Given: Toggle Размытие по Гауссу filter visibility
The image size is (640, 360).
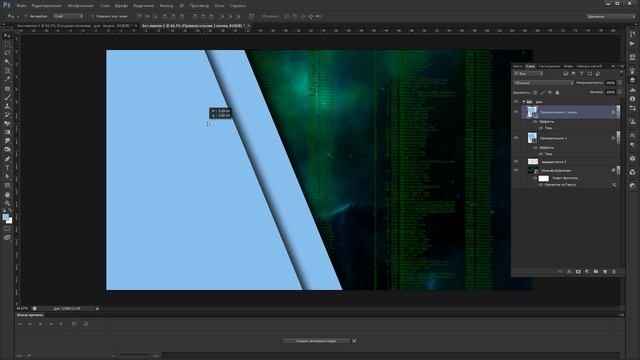Looking at the screenshot, I should (541, 185).
